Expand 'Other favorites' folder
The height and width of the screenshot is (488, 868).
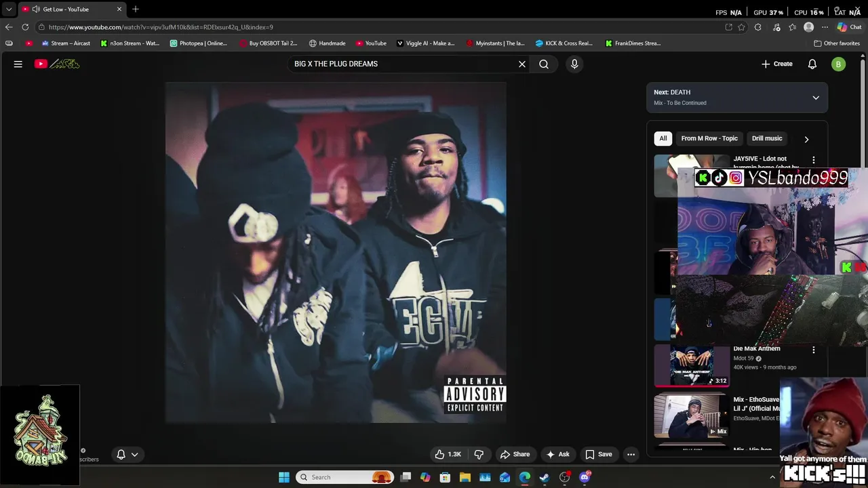click(x=837, y=43)
